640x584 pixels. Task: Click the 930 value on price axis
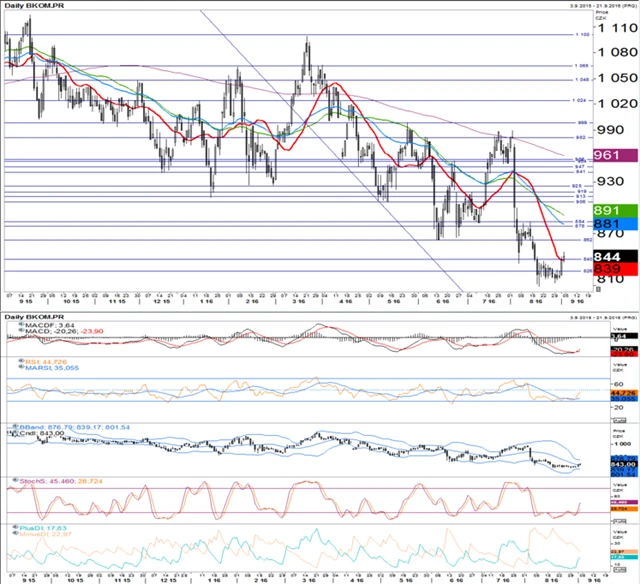point(609,180)
